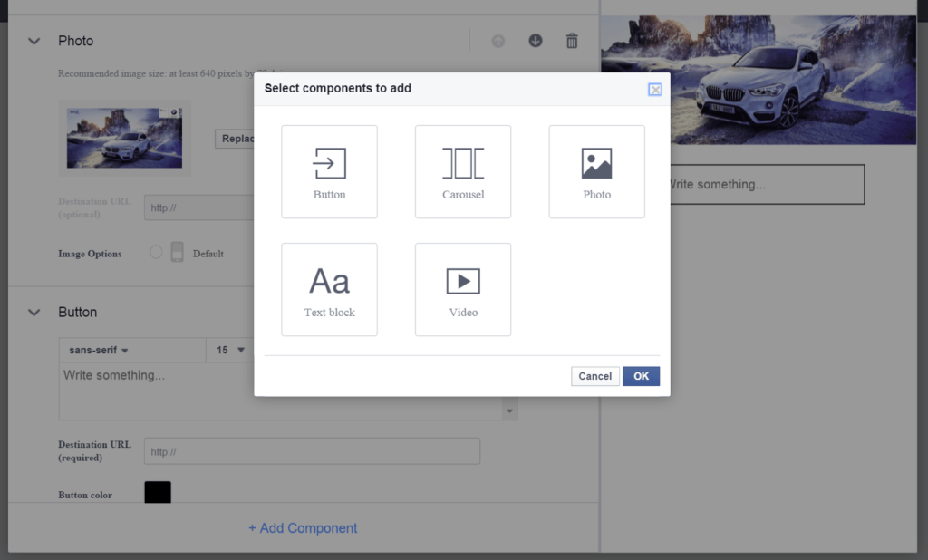928x560 pixels.
Task: Click the required Destination URL field
Action: (312, 450)
